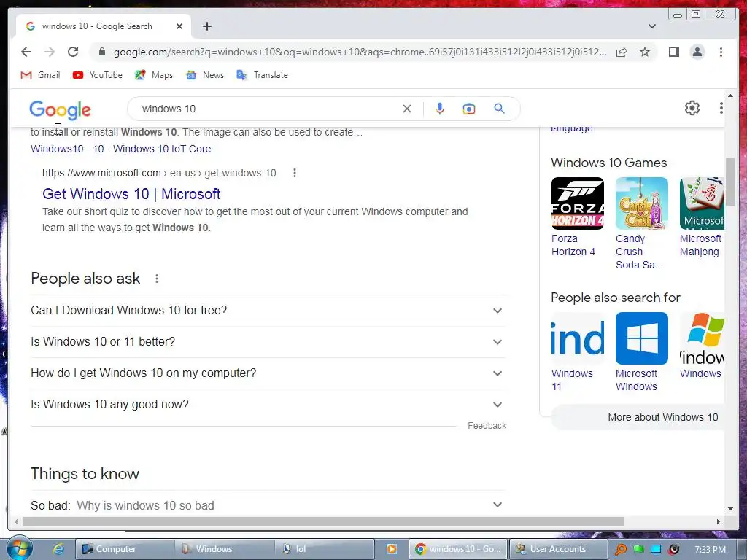The height and width of the screenshot is (560, 747).
Task: Open People also ask options menu
Action: click(x=157, y=279)
